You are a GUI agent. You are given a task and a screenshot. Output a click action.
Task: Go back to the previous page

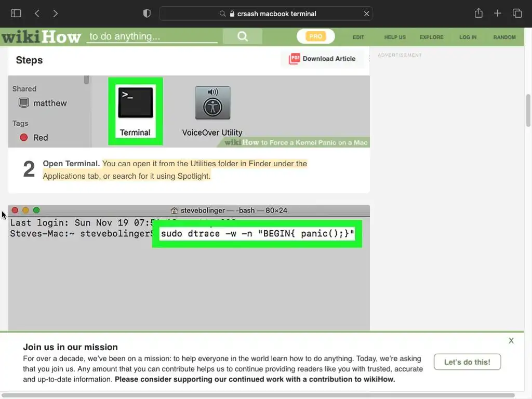(37, 14)
